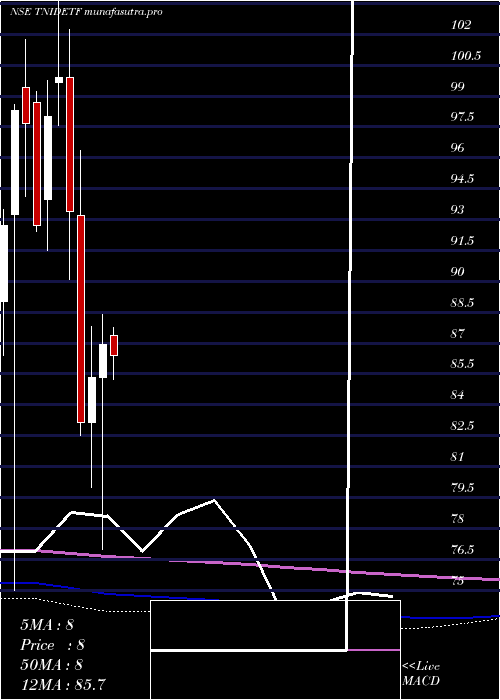The width and height of the screenshot is (500, 700).
Task: Click the 100.5 price axis label
Action: pos(466,56)
